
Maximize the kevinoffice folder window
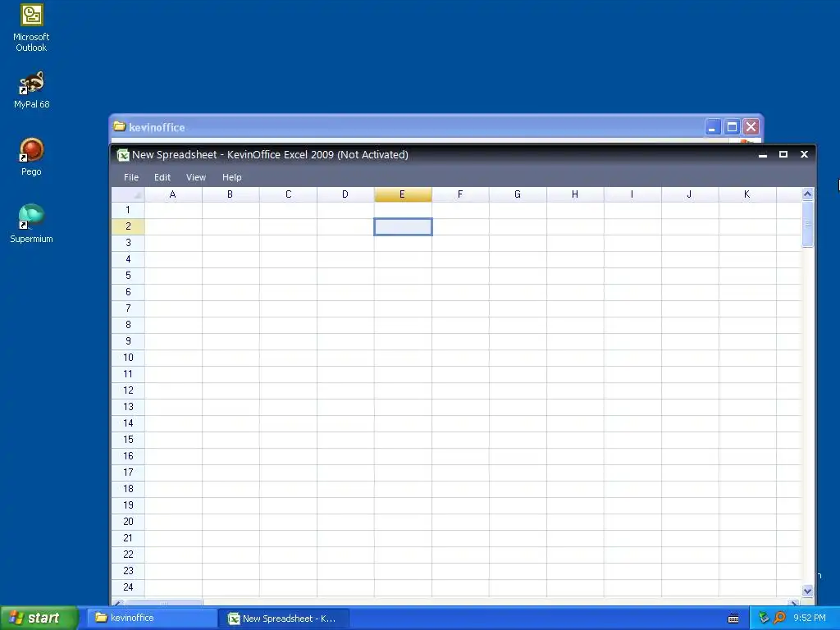click(x=732, y=127)
